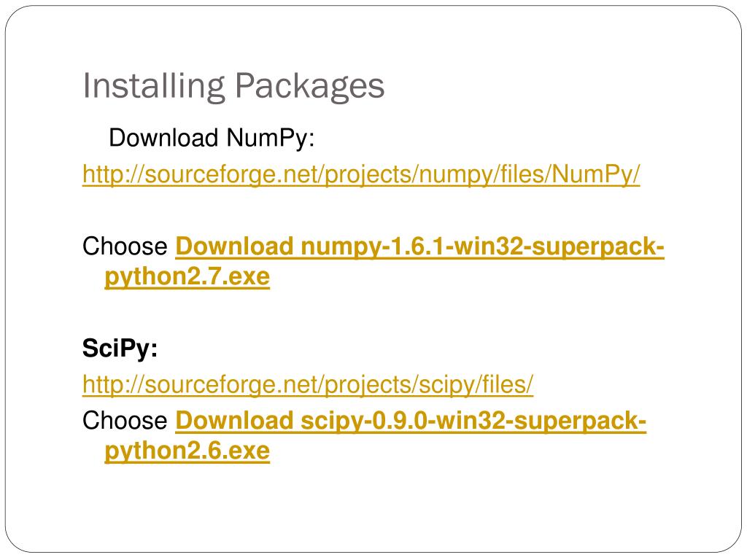Open the sourceforge NumPy files link
Image resolution: width=747 pixels, height=560 pixels.
click(x=361, y=174)
